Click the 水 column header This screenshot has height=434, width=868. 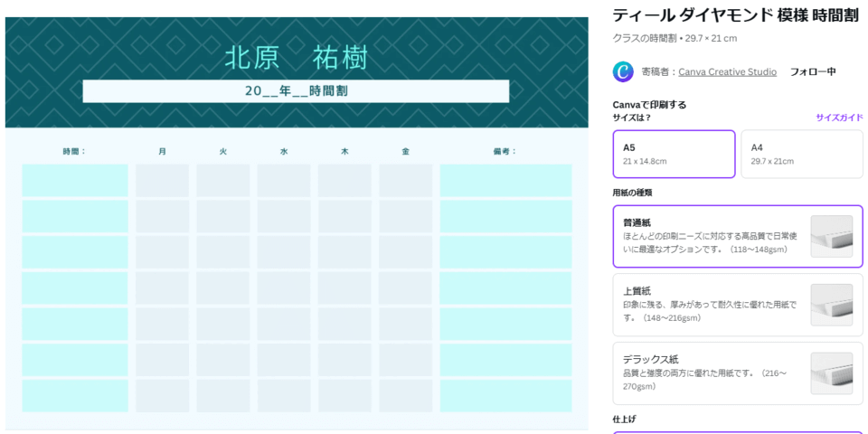283,151
